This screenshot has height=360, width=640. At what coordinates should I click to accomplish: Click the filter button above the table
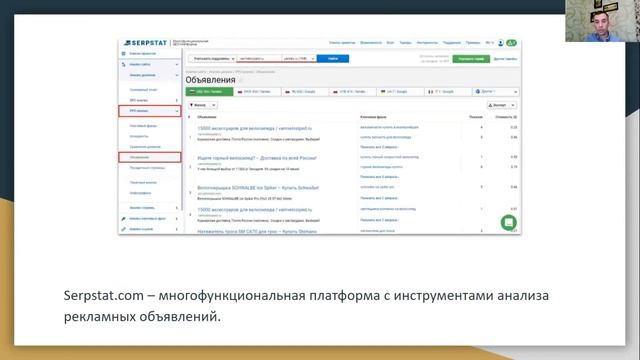click(x=202, y=105)
